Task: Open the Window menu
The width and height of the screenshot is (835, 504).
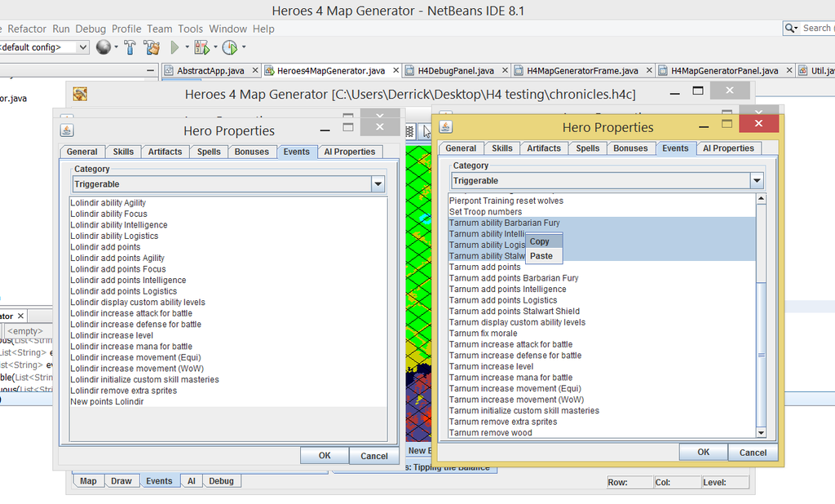Action: click(x=228, y=29)
